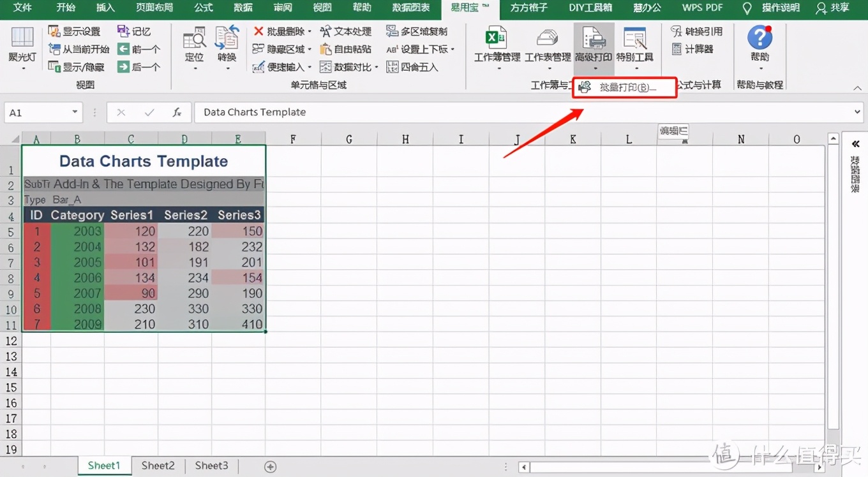Image resolution: width=868 pixels, height=477 pixels.
Task: Switch to the Sheet2 worksheet tab
Action: coord(158,466)
